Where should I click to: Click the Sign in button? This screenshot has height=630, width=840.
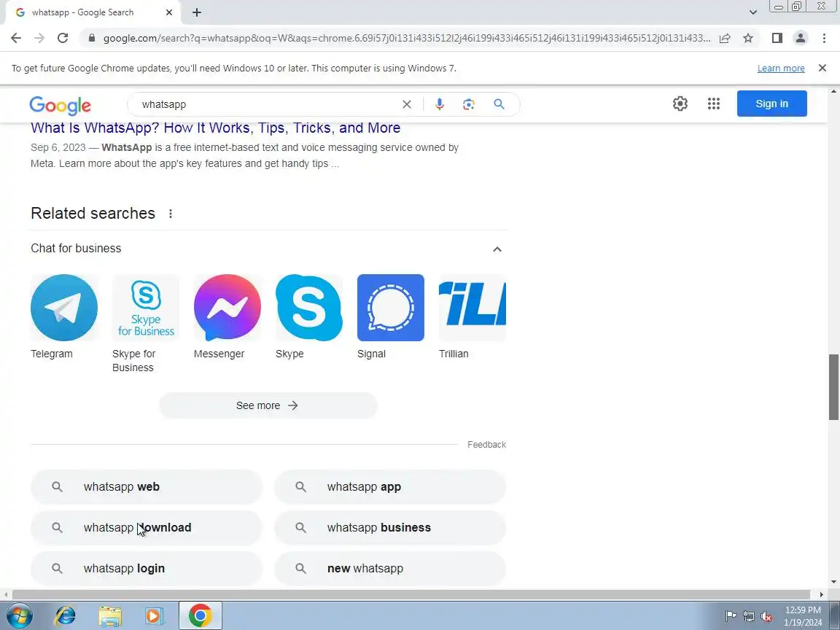coord(772,104)
